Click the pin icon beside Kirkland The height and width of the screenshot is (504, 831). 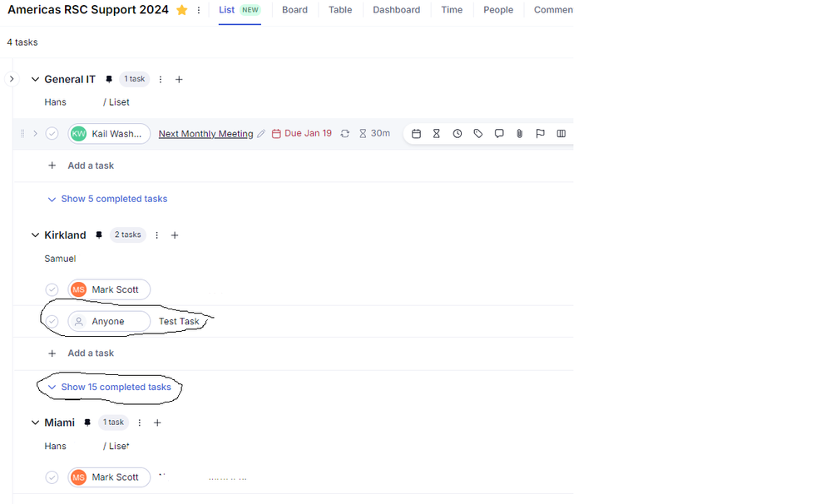click(x=99, y=235)
